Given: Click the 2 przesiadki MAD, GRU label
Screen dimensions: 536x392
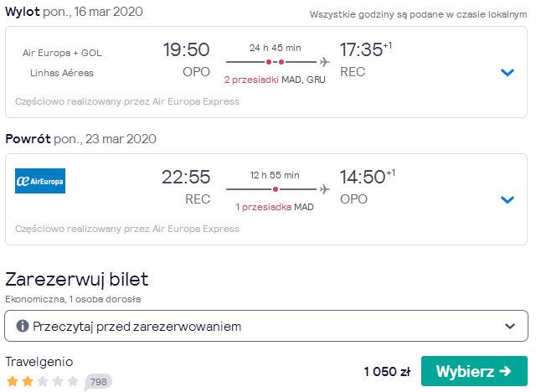Looking at the screenshot, I should point(275,80).
